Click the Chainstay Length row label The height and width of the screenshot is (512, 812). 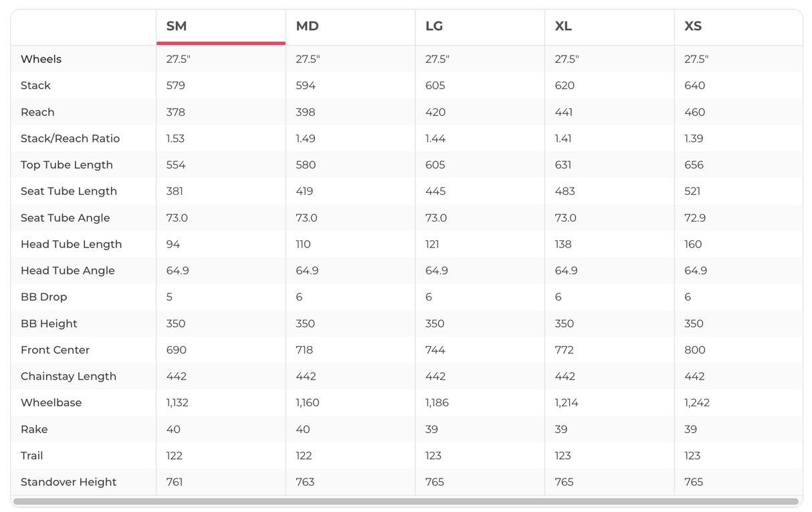(68, 376)
